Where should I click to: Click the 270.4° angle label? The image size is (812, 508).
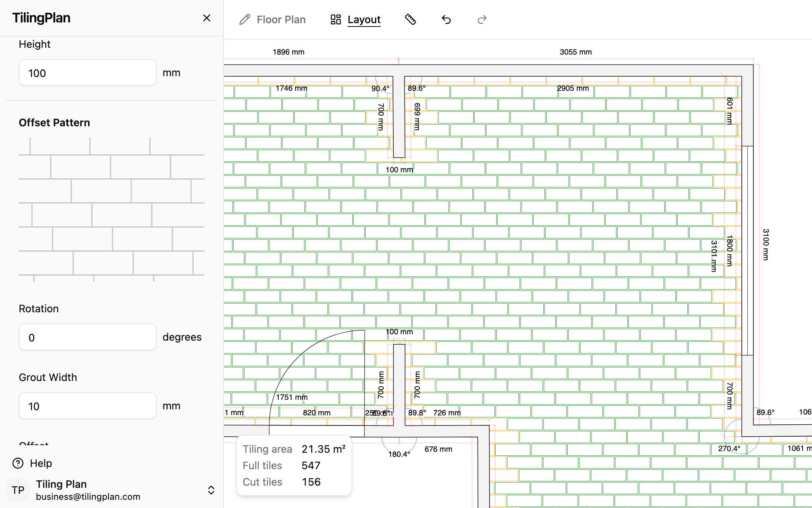click(x=729, y=448)
